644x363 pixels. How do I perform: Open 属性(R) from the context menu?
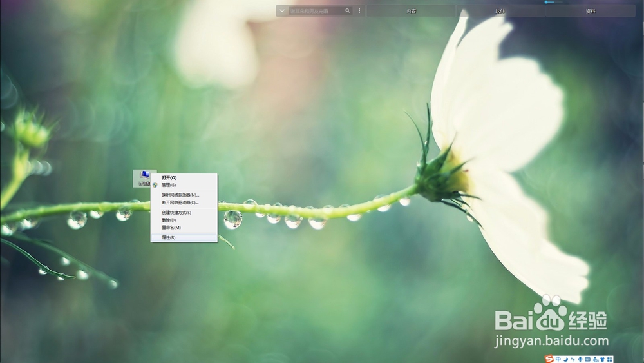184,238
